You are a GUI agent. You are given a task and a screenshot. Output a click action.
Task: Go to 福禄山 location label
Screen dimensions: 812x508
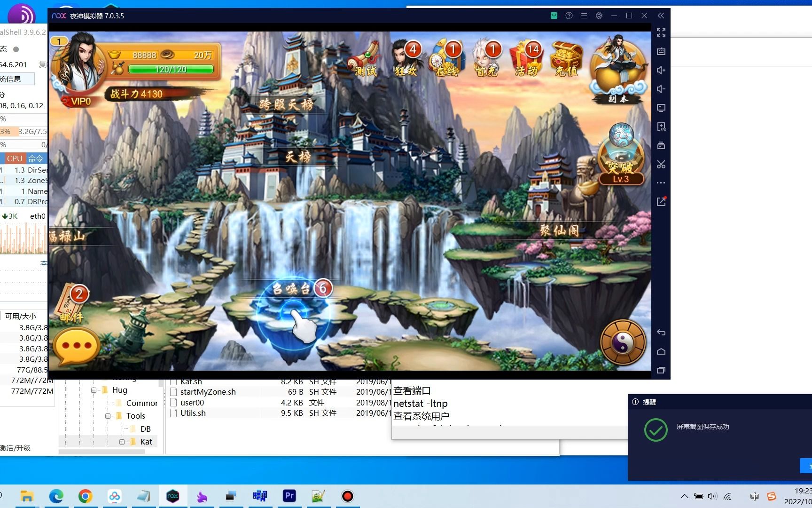[x=67, y=236]
